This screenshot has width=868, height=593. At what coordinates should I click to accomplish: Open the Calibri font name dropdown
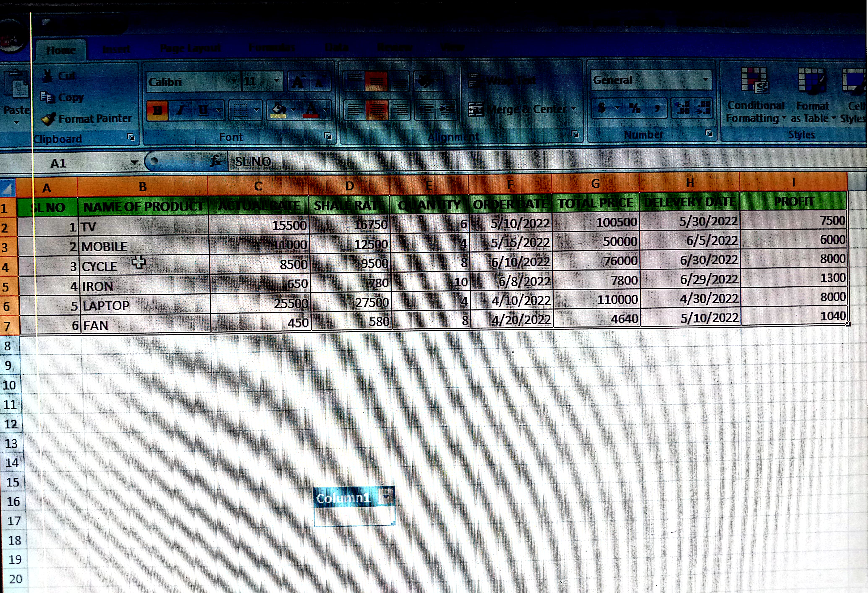[x=234, y=81]
